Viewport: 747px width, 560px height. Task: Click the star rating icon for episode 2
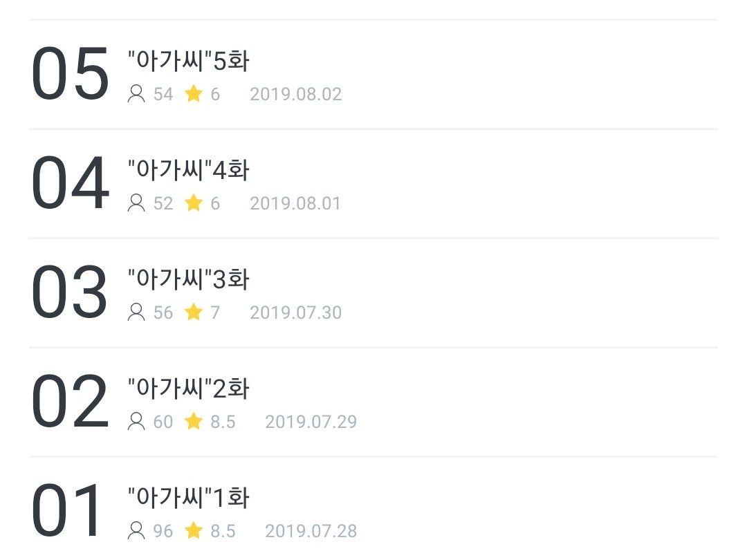click(194, 422)
